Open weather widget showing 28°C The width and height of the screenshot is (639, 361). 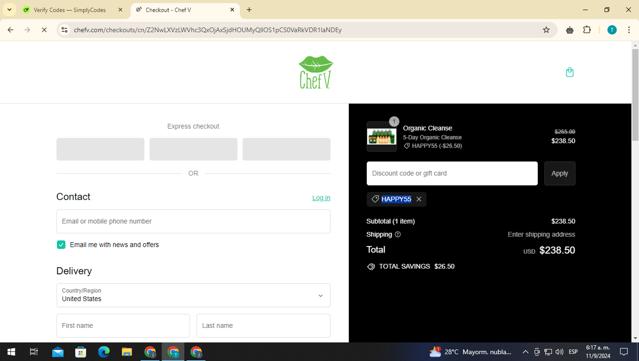coord(471,352)
